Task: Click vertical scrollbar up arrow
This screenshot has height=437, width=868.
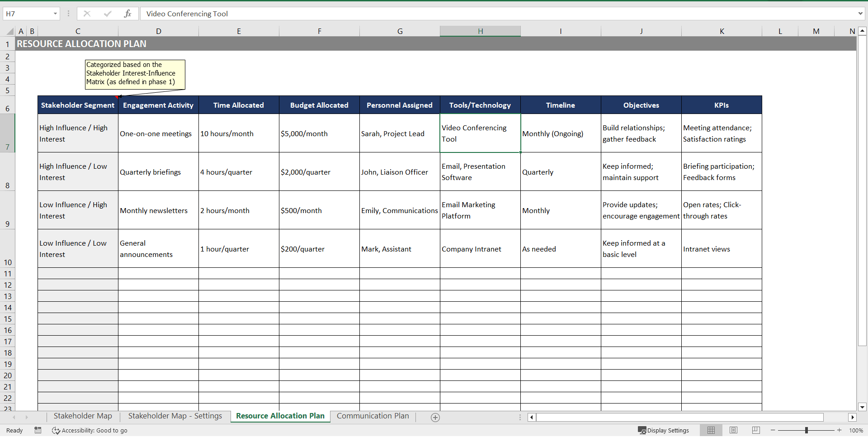Action: [862, 31]
